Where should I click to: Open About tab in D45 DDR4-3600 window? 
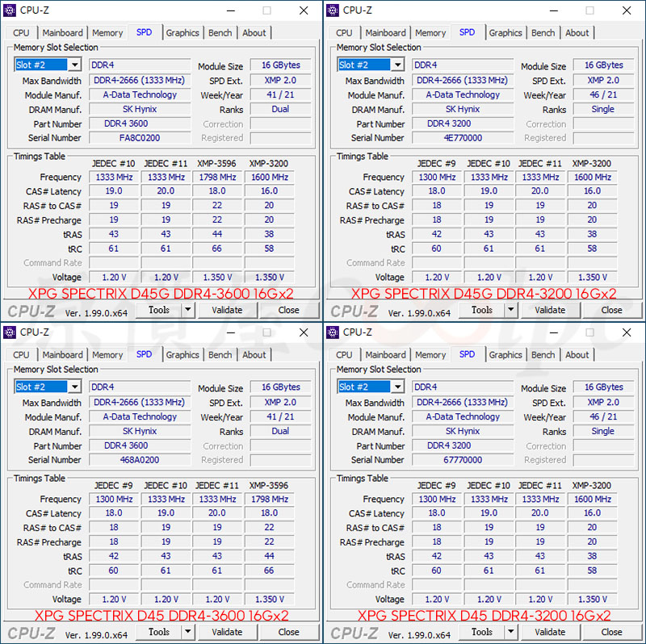pyautogui.click(x=254, y=355)
